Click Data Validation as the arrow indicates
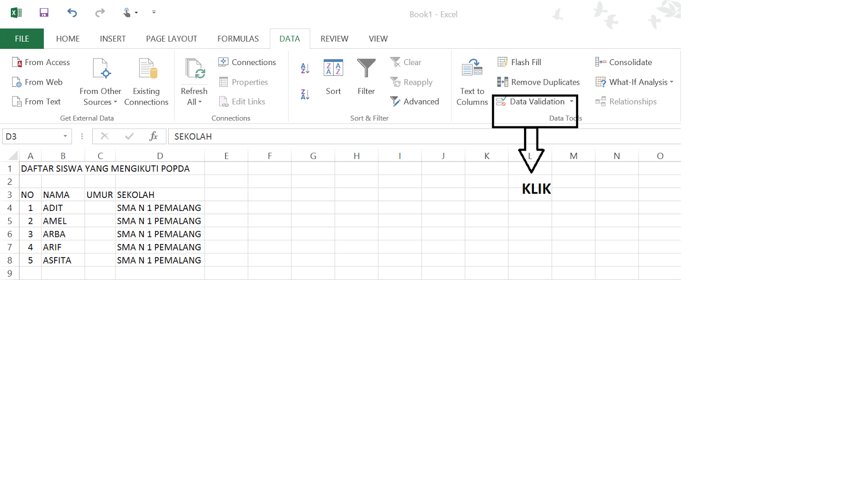This screenshot has width=868, height=488. (534, 101)
